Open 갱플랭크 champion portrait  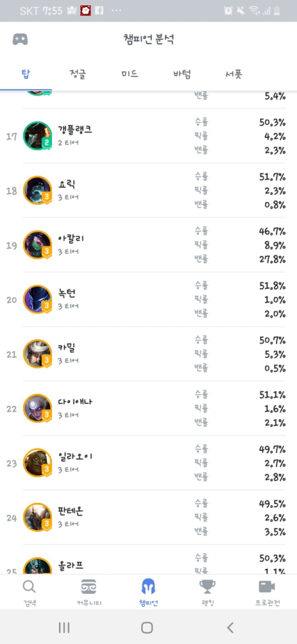(38, 136)
